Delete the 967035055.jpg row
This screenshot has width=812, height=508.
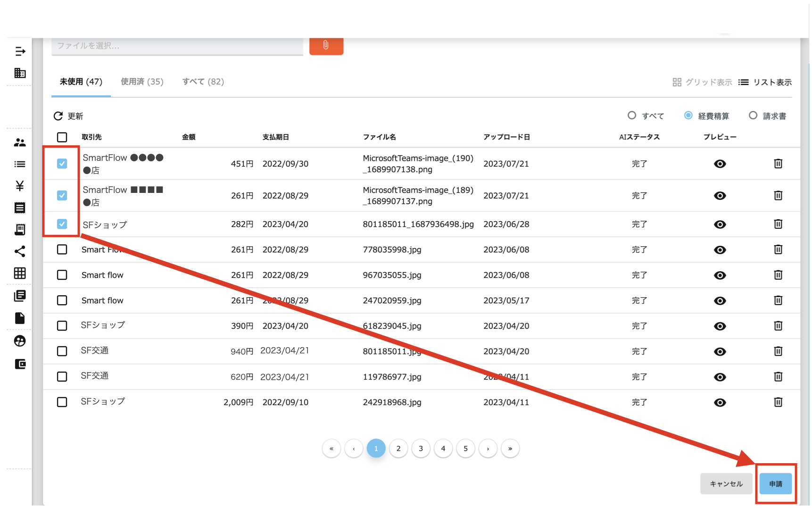point(778,275)
